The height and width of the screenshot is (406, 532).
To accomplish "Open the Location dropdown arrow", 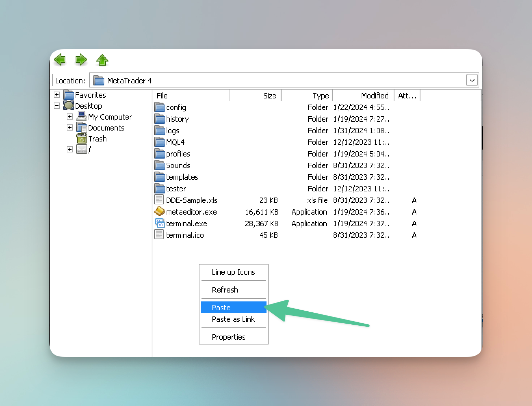I will coord(472,81).
